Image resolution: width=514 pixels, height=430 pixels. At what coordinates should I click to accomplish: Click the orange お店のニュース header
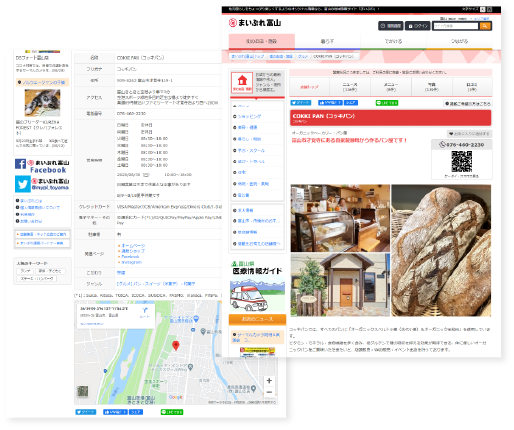pyautogui.click(x=257, y=319)
